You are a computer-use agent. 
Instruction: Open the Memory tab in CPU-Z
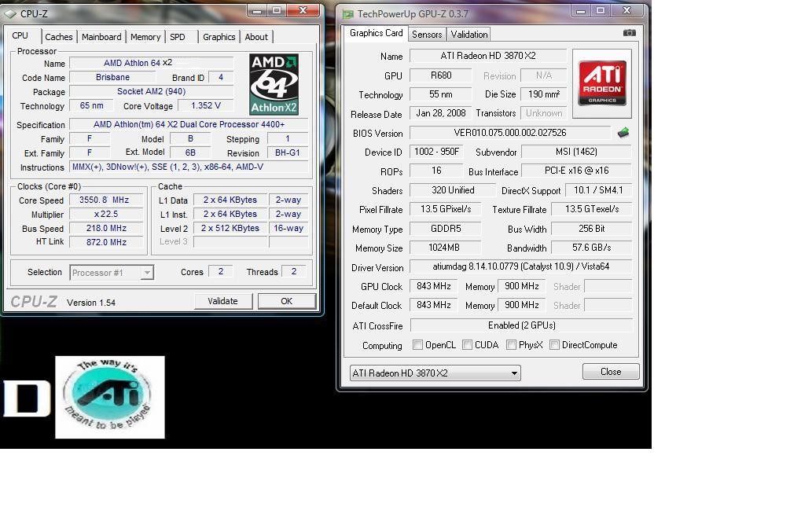point(145,37)
